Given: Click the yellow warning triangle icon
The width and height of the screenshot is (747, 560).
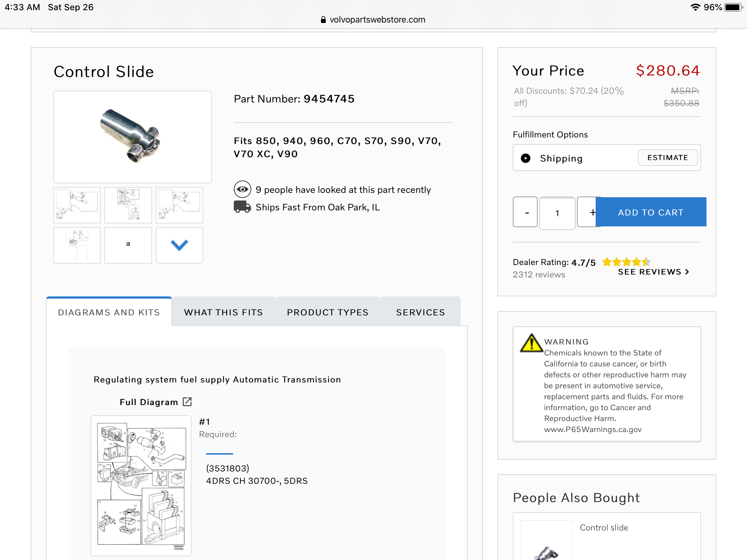Looking at the screenshot, I should pos(531,343).
